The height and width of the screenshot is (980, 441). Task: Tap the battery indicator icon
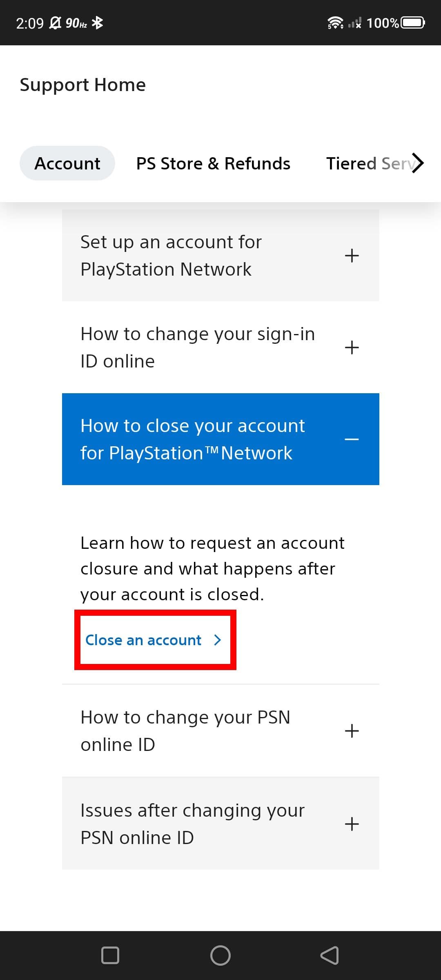click(x=413, y=23)
